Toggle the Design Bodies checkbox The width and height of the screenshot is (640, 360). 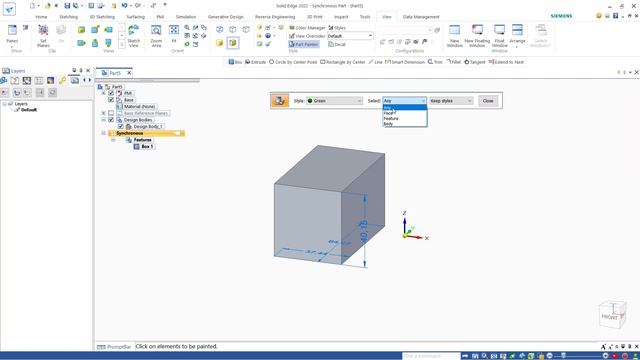(x=111, y=120)
